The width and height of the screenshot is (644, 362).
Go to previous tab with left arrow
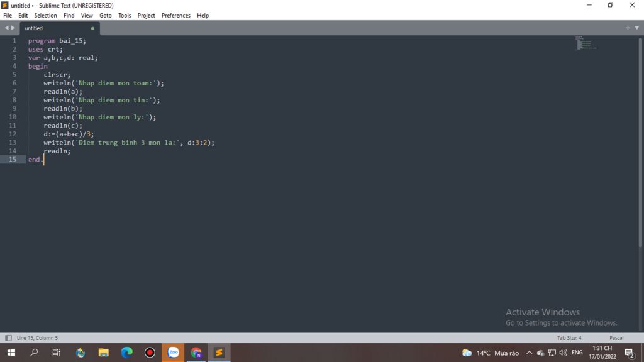coord(6,28)
